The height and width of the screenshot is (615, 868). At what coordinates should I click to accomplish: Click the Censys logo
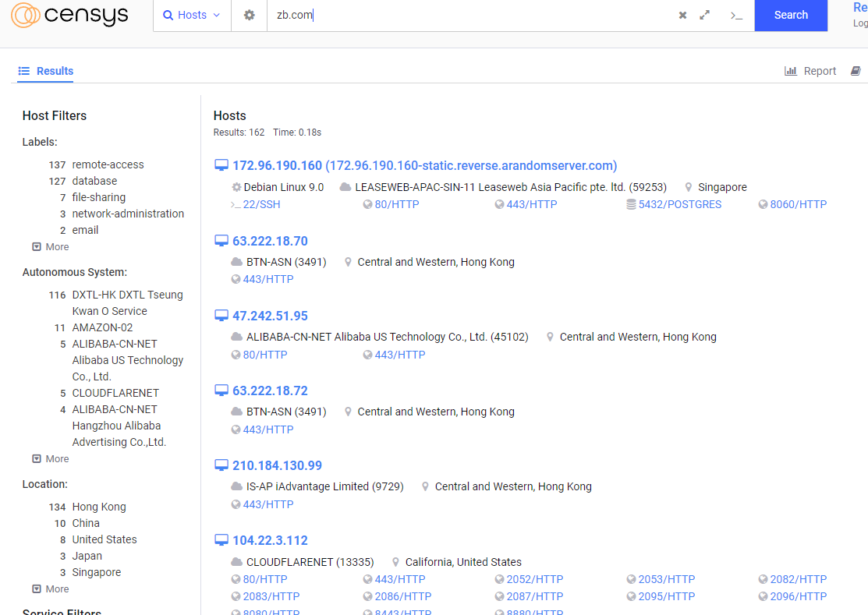pos(69,15)
